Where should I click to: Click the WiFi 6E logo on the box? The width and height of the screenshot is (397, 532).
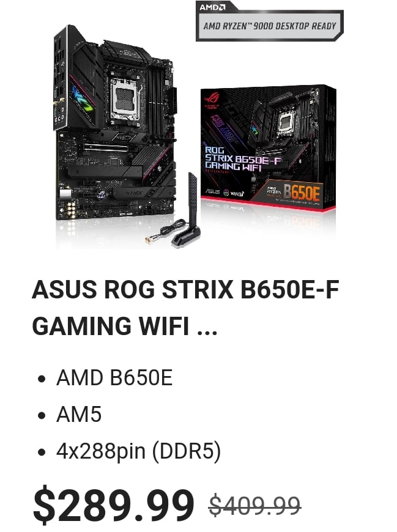(237, 194)
